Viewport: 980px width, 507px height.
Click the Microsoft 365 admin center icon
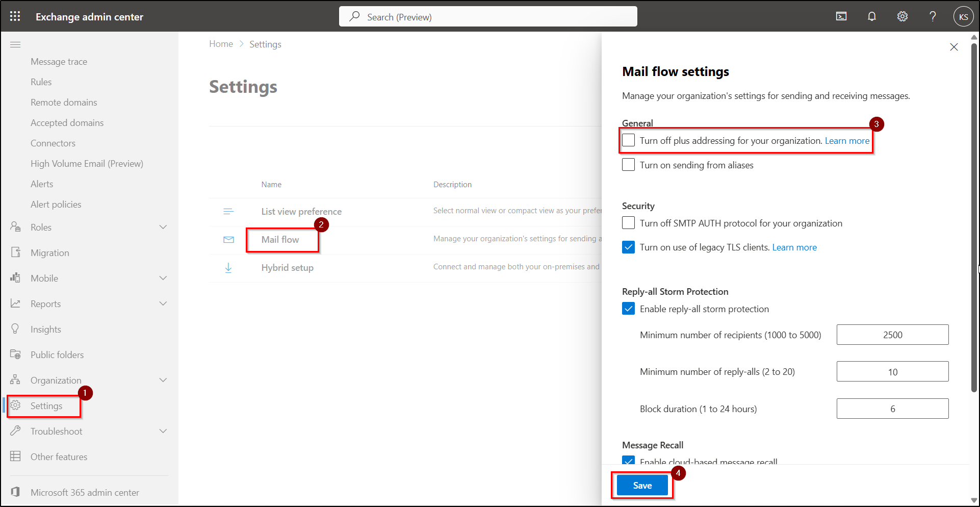point(15,492)
